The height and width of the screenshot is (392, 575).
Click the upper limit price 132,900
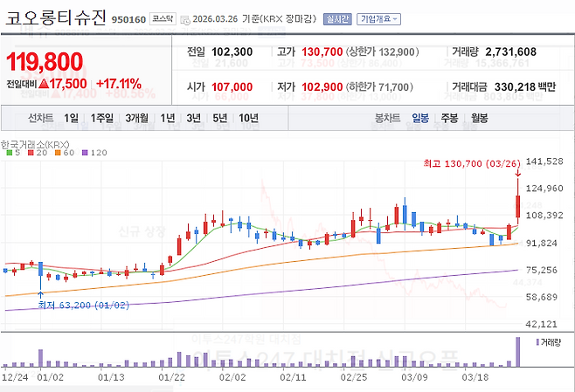coord(396,52)
